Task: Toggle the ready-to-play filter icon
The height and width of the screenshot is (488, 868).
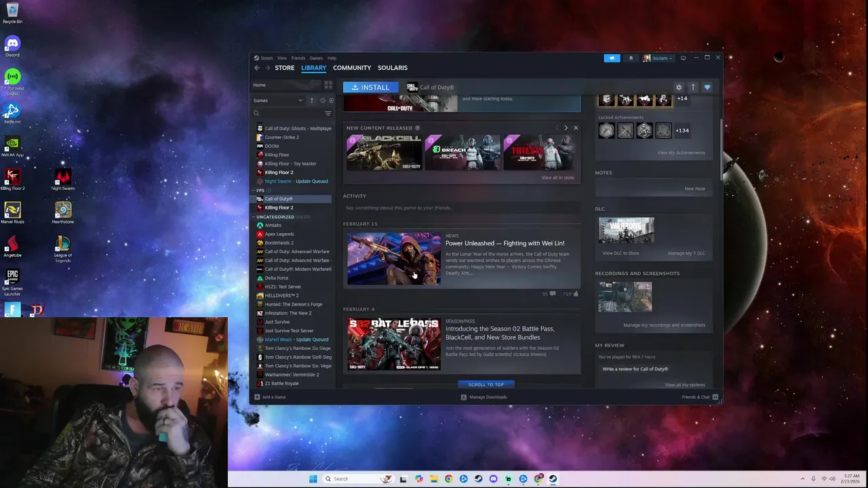Action: [331, 100]
